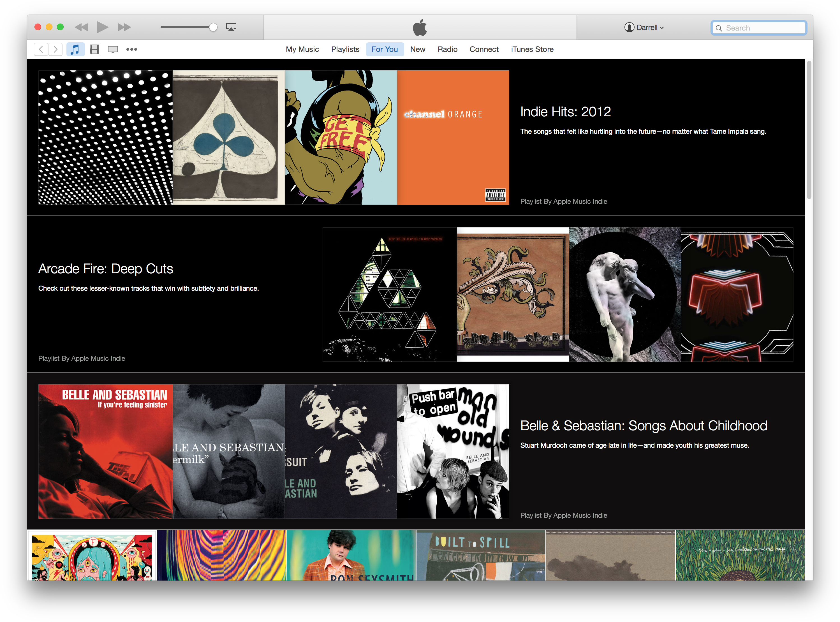Click the user profile icon beside Darrell
Viewport: 840px width, 622px height.
(x=629, y=27)
